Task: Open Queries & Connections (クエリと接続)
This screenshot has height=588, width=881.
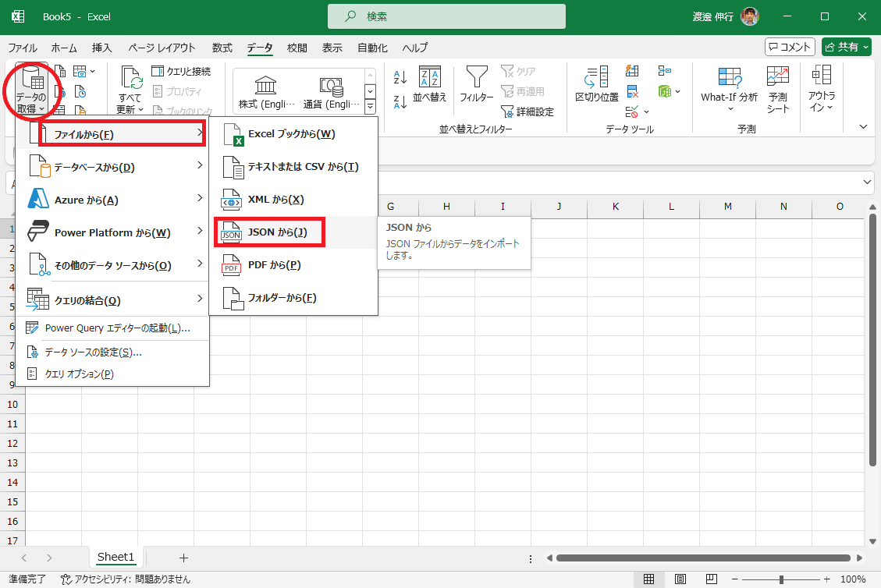Action: pyautogui.click(x=182, y=71)
